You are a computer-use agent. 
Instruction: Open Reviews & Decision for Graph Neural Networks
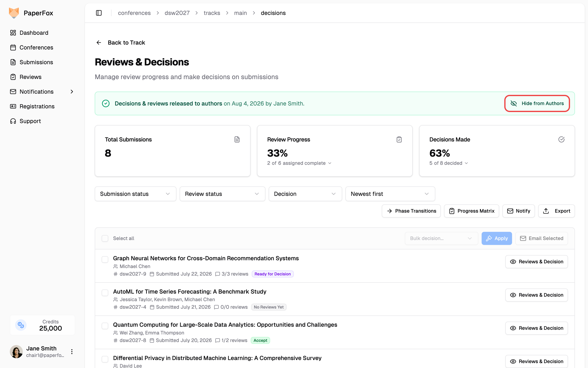[537, 262]
